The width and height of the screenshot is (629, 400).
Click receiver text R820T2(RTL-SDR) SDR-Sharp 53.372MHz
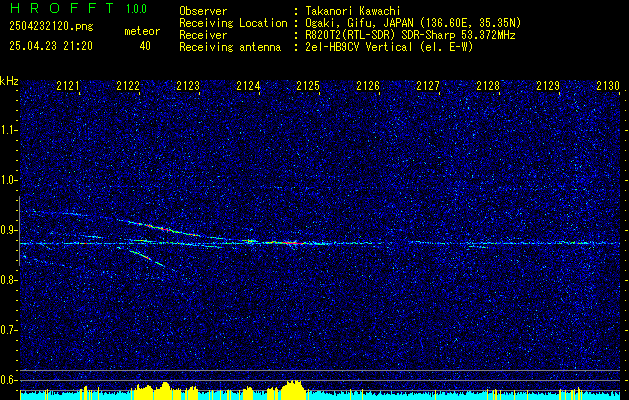410,35
